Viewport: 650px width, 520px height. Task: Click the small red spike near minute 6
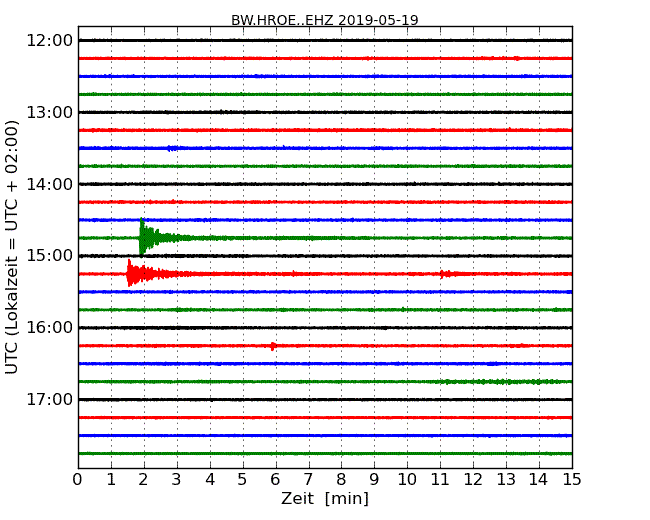273,346
